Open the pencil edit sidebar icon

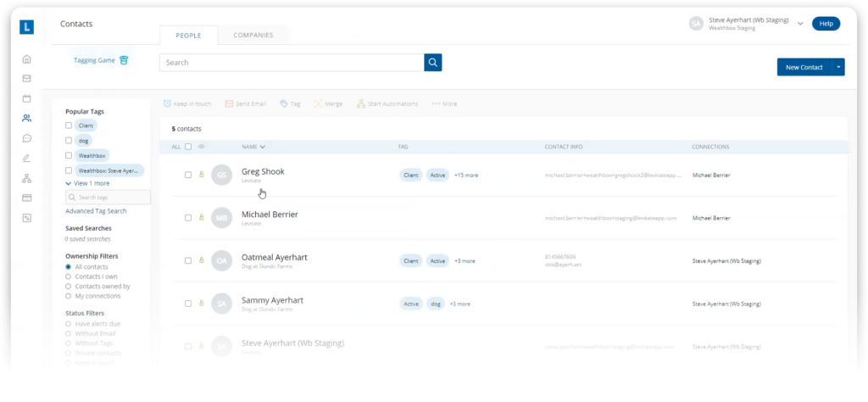26,159
